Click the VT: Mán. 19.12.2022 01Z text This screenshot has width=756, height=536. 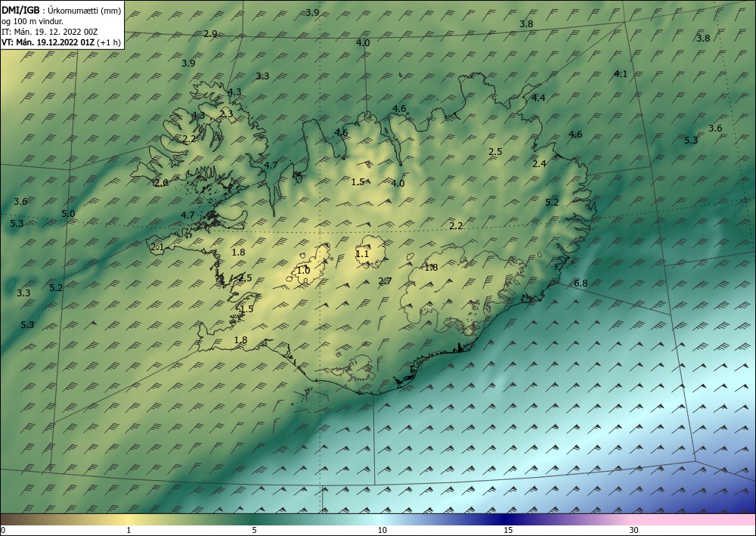point(48,42)
